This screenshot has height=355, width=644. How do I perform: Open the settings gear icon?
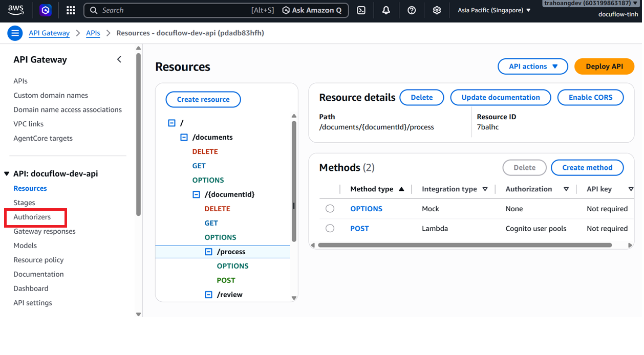click(x=437, y=10)
